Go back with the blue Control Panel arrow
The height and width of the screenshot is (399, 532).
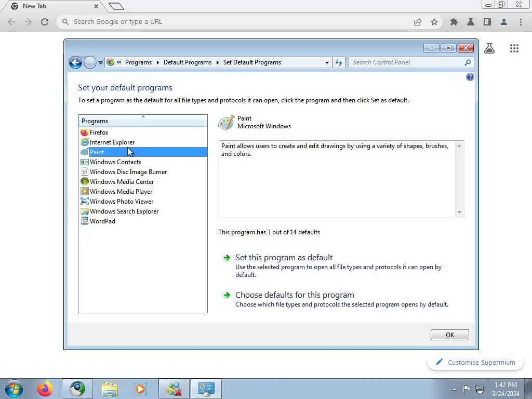(x=75, y=62)
